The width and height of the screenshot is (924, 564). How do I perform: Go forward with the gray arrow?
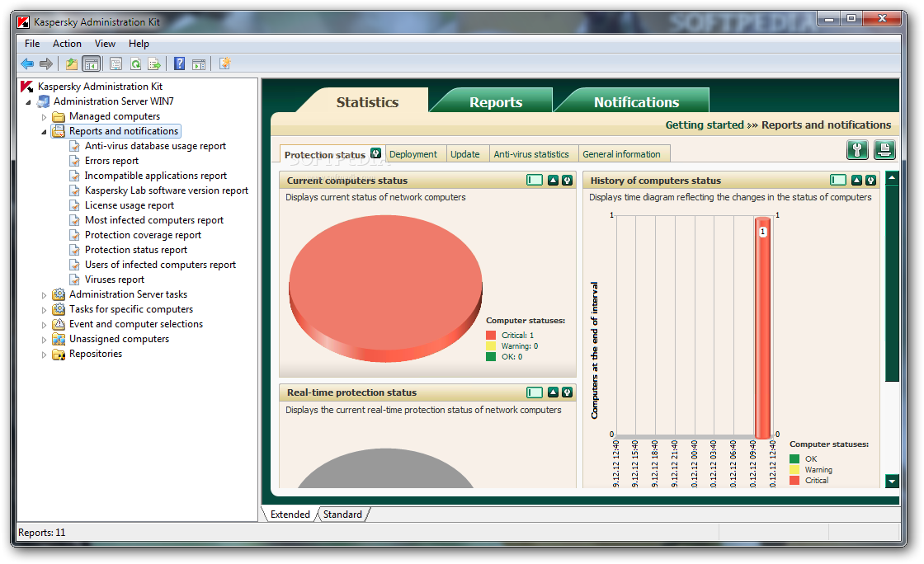click(46, 63)
